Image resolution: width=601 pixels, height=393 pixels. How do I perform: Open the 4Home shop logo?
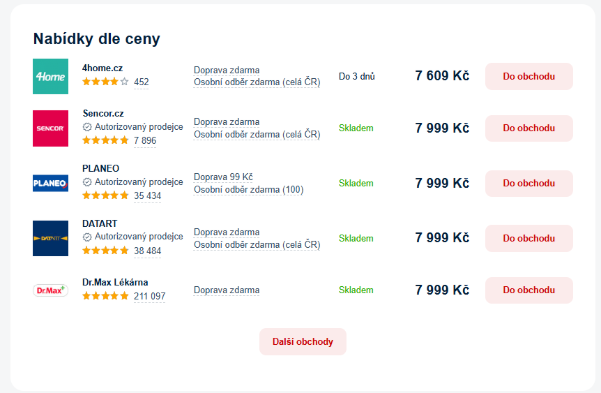tap(51, 76)
